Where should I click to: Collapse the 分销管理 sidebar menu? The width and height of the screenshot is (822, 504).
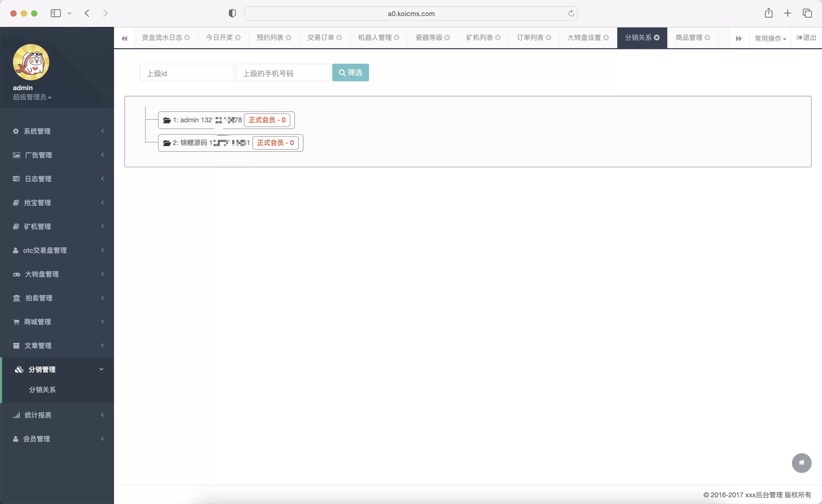pyautogui.click(x=57, y=369)
